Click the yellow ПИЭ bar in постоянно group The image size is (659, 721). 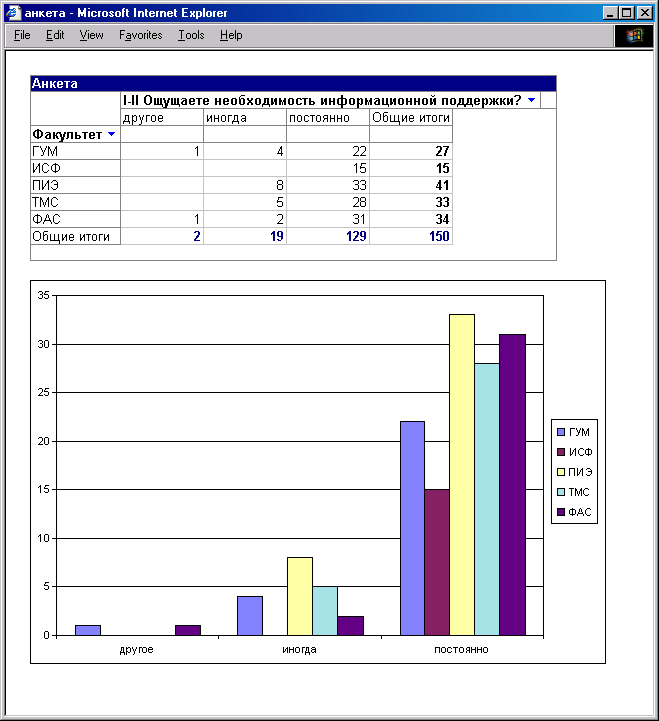click(x=462, y=475)
